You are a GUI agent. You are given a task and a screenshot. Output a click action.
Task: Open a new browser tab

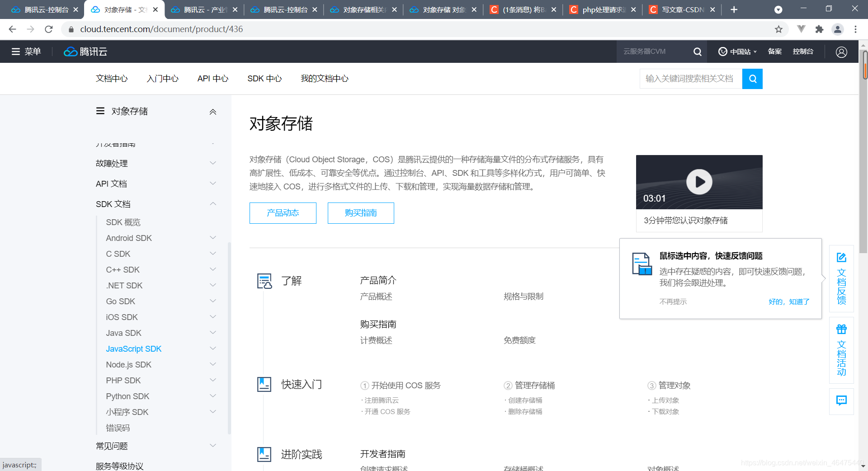pos(734,9)
